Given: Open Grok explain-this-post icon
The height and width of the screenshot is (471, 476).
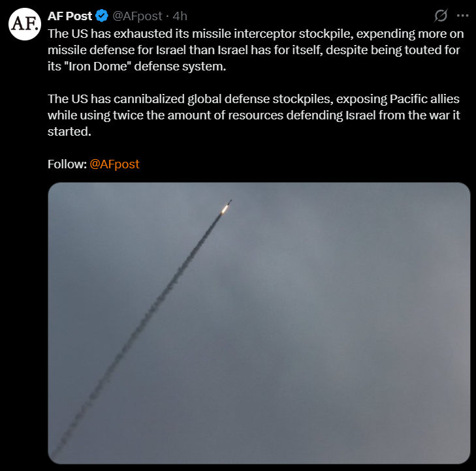Looking at the screenshot, I should pyautogui.click(x=441, y=16).
